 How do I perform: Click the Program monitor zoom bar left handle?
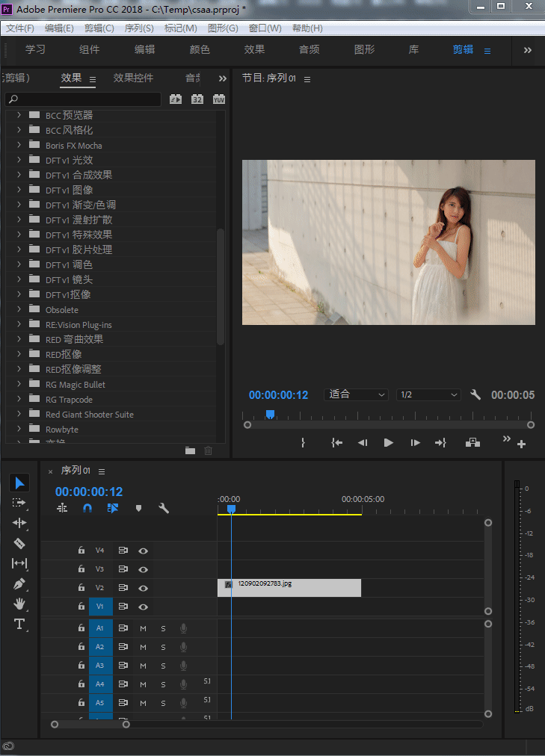tap(247, 425)
